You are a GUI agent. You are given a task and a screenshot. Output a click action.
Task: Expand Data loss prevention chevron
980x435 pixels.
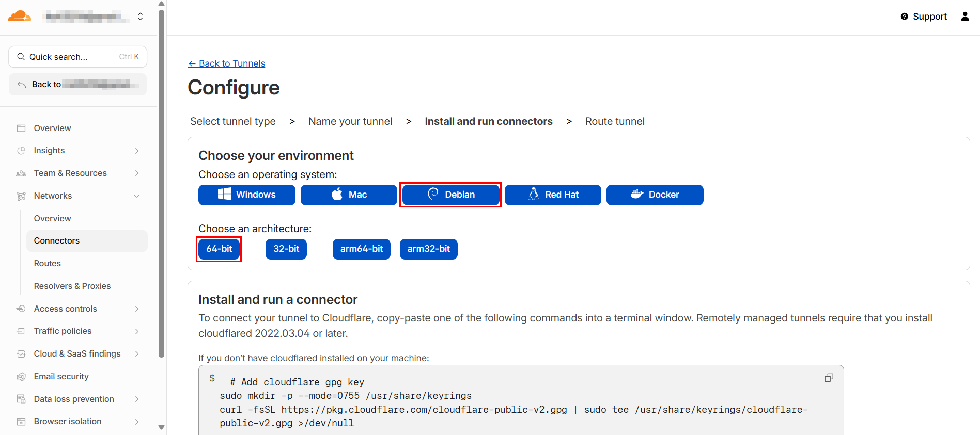coord(137,399)
